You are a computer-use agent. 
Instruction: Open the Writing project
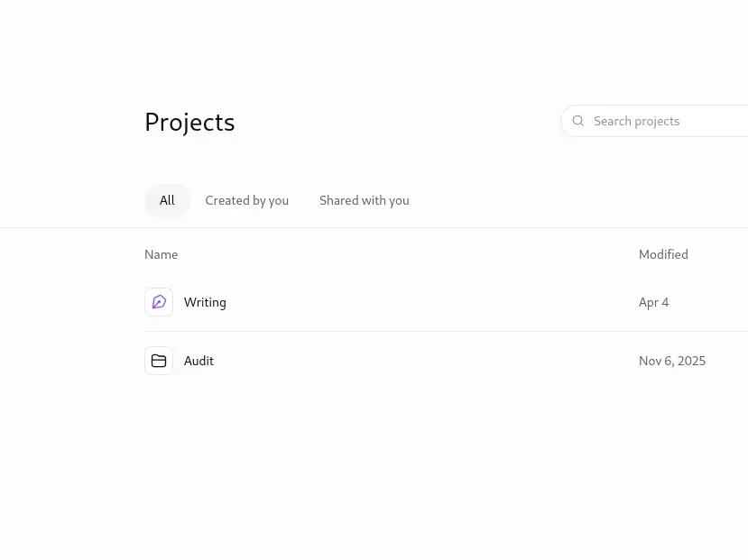[205, 302]
